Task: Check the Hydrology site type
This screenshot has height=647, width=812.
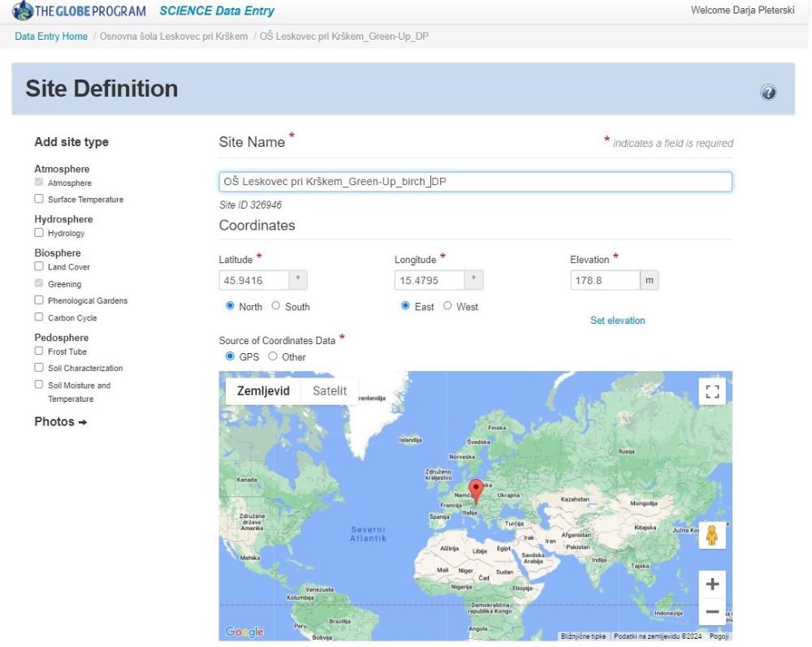Action: pyautogui.click(x=39, y=233)
